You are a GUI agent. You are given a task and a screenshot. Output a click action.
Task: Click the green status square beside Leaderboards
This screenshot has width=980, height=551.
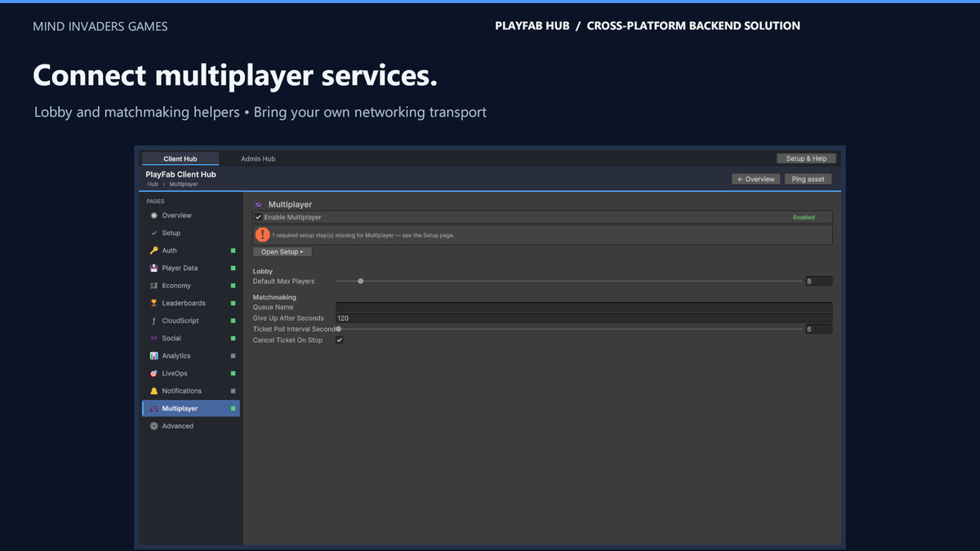(233, 303)
